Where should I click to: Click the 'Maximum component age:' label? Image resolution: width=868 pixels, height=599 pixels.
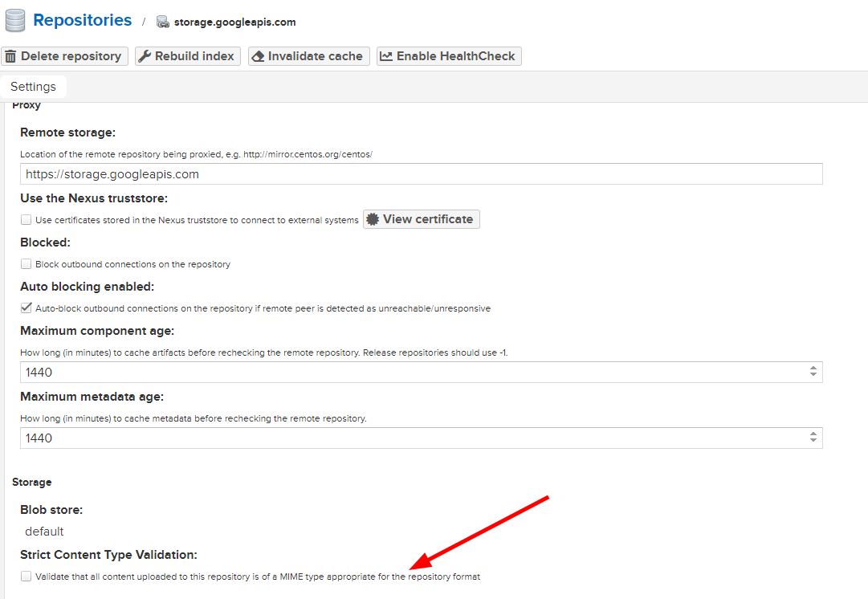click(x=97, y=331)
